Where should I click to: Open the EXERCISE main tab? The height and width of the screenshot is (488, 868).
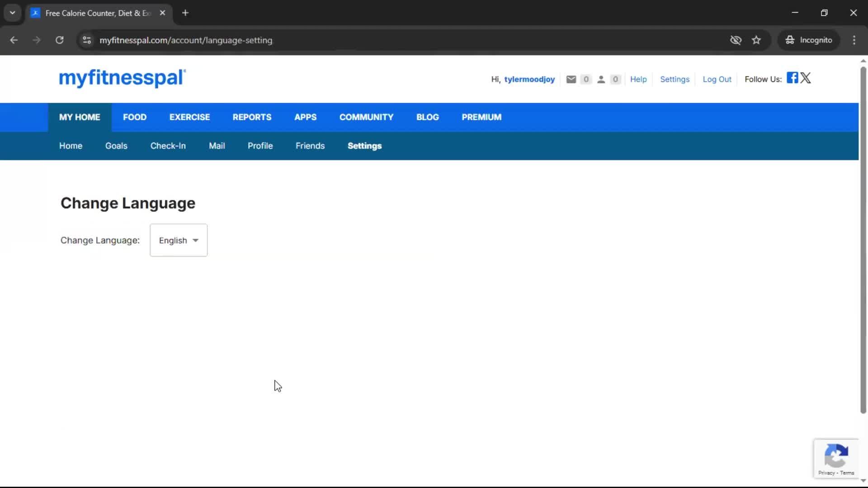click(x=189, y=117)
